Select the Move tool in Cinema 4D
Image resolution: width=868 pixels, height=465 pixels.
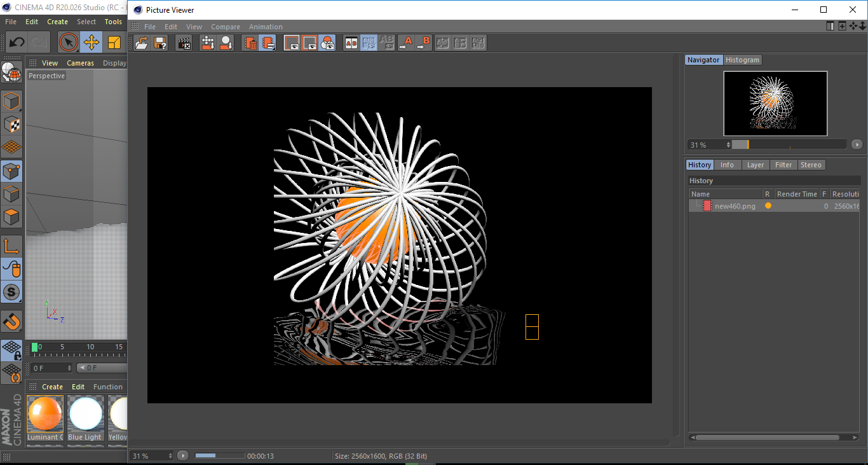pos(91,43)
